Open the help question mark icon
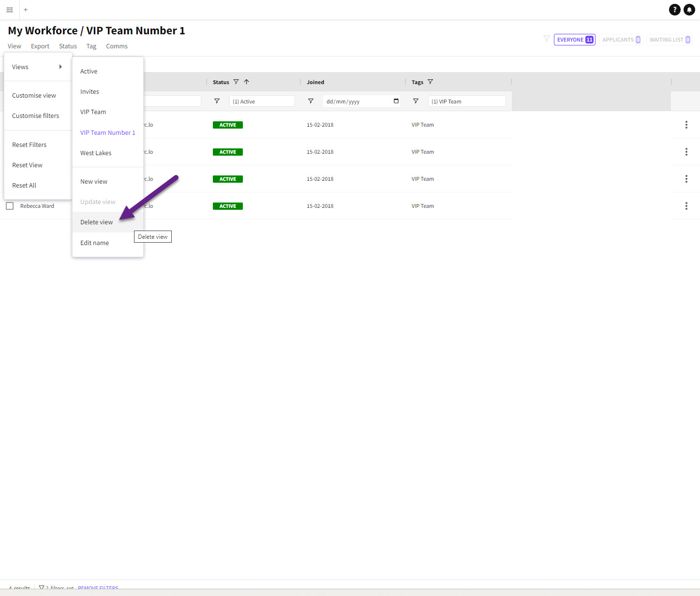 click(x=674, y=10)
